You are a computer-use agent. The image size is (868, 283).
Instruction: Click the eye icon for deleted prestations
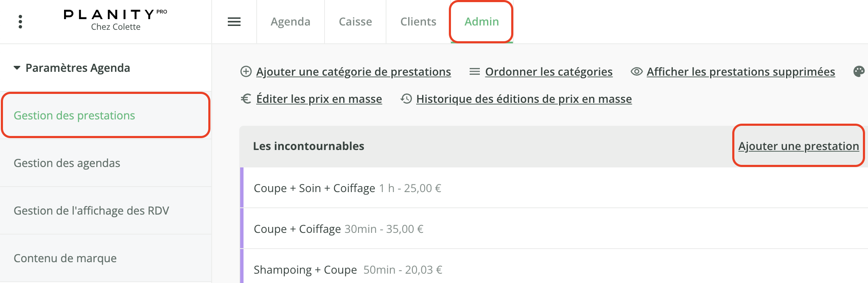coord(636,71)
